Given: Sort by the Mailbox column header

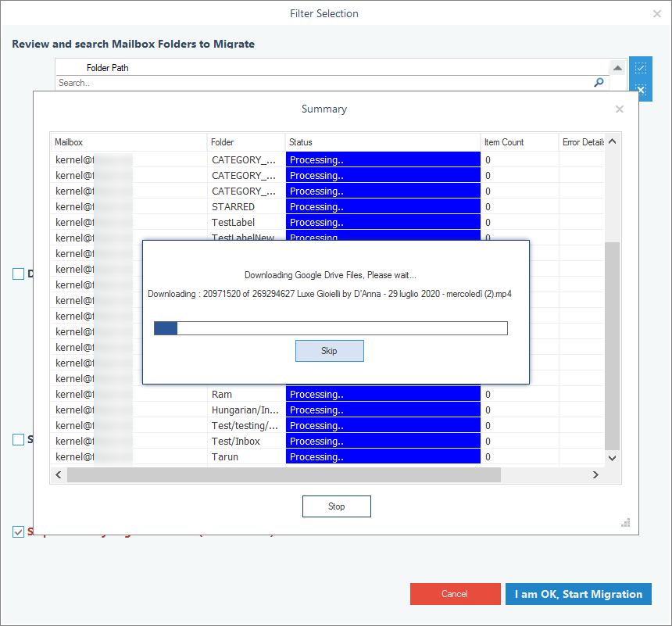Looking at the screenshot, I should click(129, 142).
